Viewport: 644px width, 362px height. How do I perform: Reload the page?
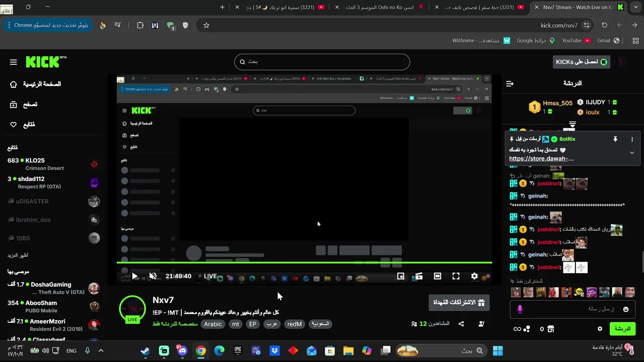click(x=604, y=25)
